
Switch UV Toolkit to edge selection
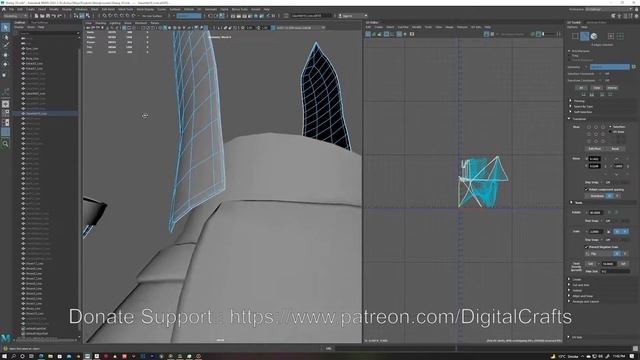[584, 36]
